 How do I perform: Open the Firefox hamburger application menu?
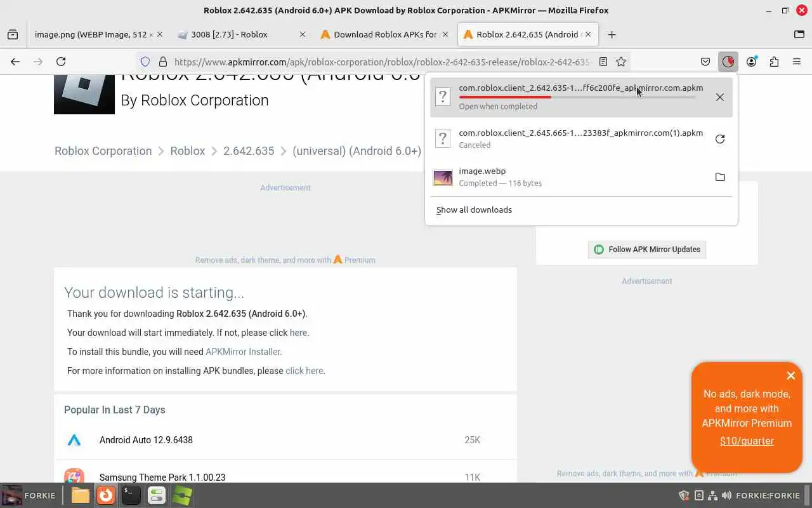[797, 62]
